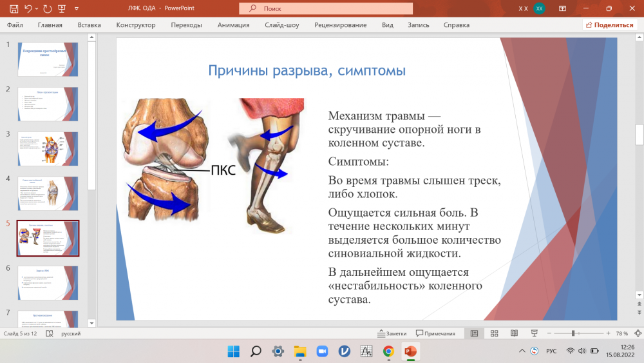Select slide 6 thumbnail
The width and height of the screenshot is (644, 363).
[48, 283]
